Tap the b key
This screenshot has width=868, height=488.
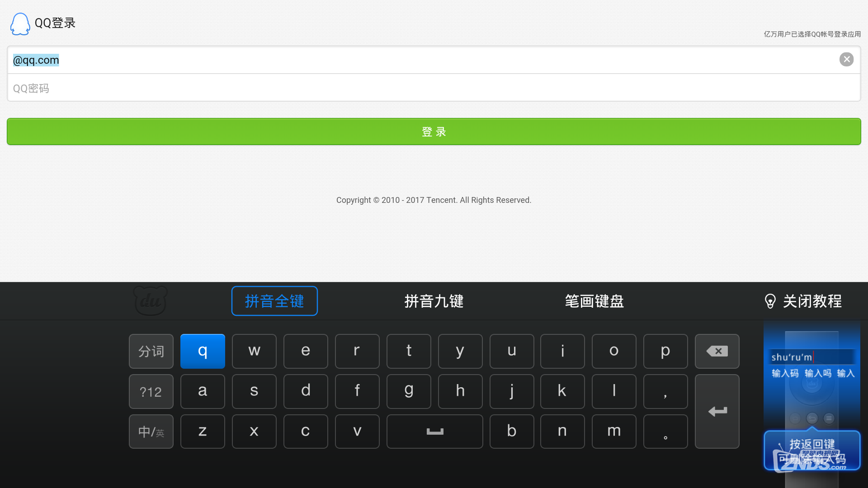pos(512,432)
